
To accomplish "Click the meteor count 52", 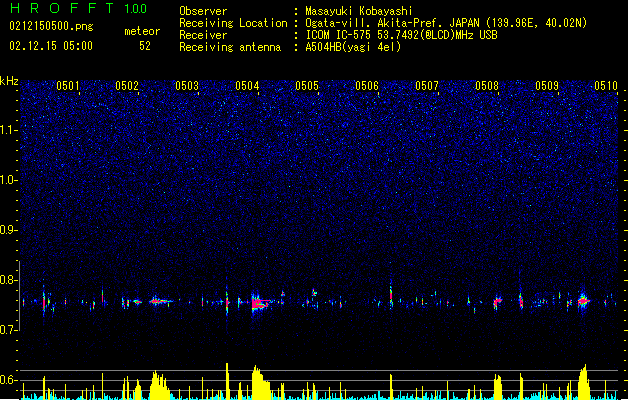I will (145, 46).
